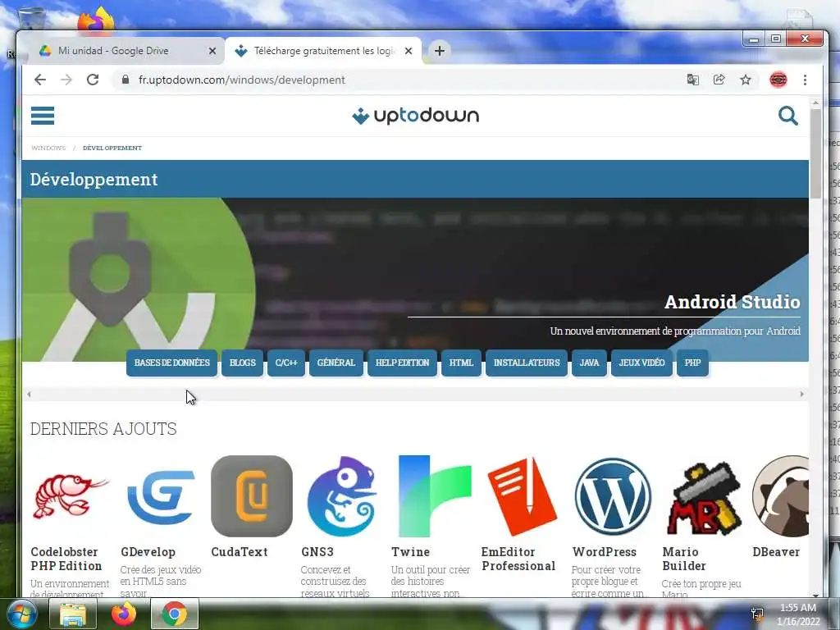This screenshot has width=840, height=630.
Task: Open the Installateurs category
Action: (x=527, y=363)
